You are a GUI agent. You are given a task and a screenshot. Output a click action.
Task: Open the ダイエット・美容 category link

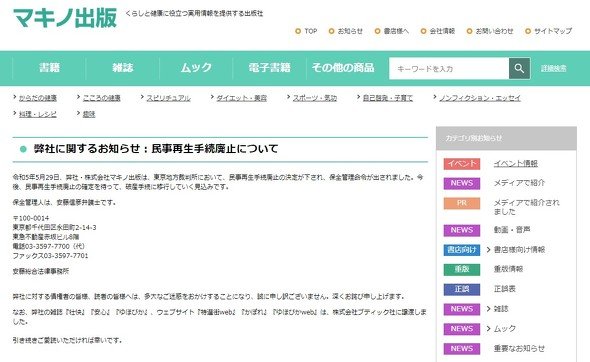click(x=242, y=98)
